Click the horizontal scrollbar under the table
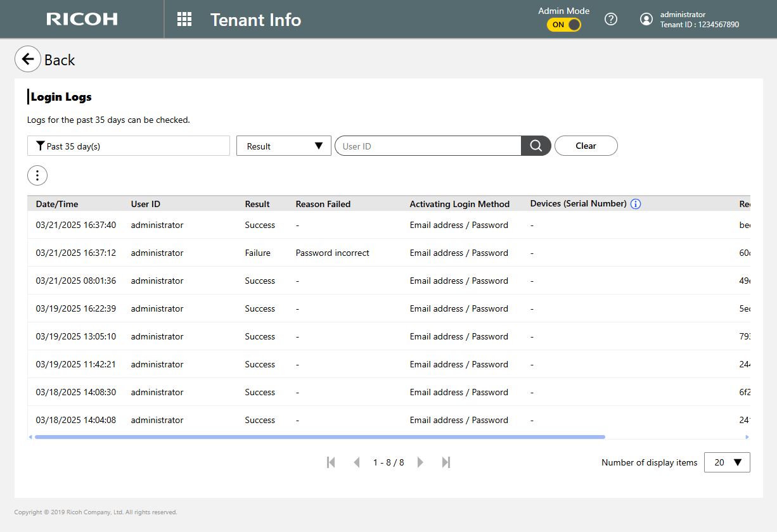The width and height of the screenshot is (777, 532). pyautogui.click(x=320, y=437)
